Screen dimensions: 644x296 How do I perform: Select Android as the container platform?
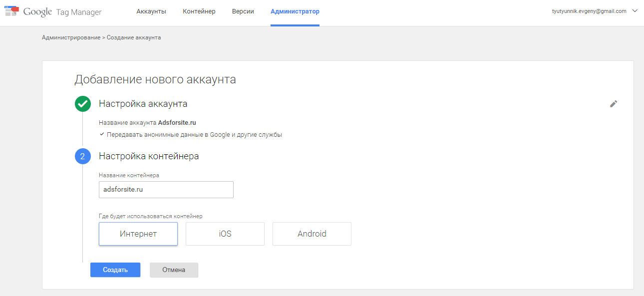click(x=312, y=234)
